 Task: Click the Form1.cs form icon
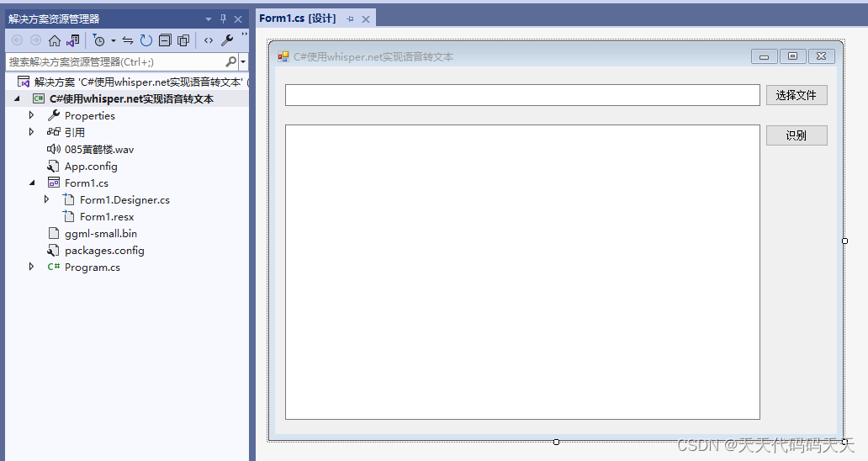point(54,183)
